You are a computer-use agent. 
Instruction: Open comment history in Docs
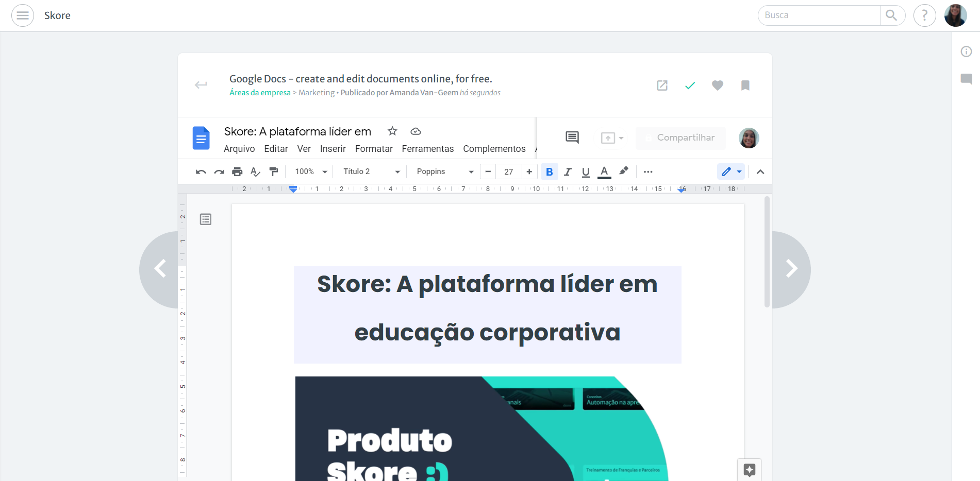click(x=572, y=138)
